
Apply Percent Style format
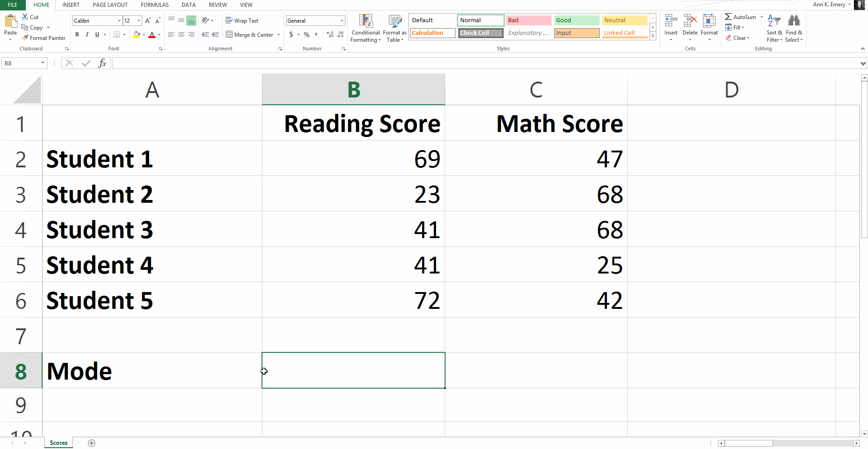click(x=307, y=34)
